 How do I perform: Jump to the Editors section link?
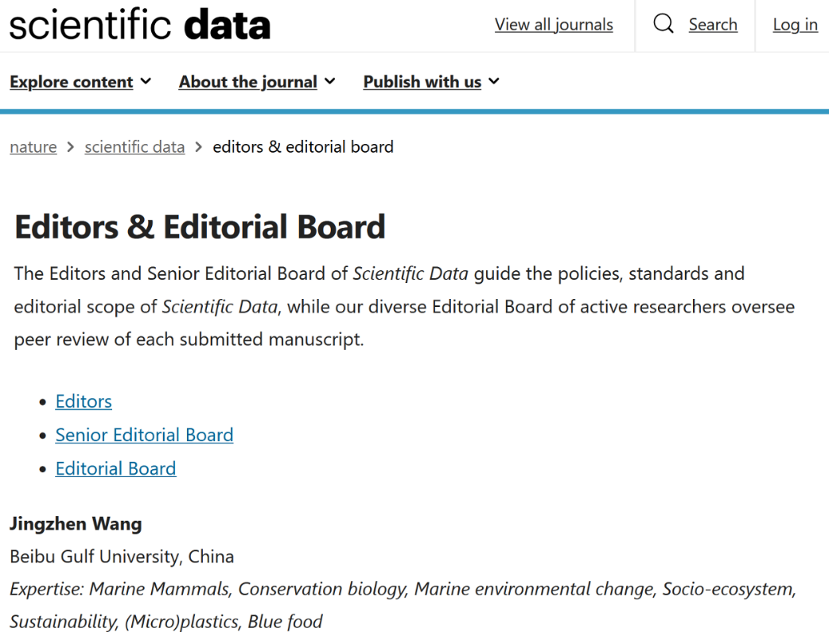[x=84, y=402]
